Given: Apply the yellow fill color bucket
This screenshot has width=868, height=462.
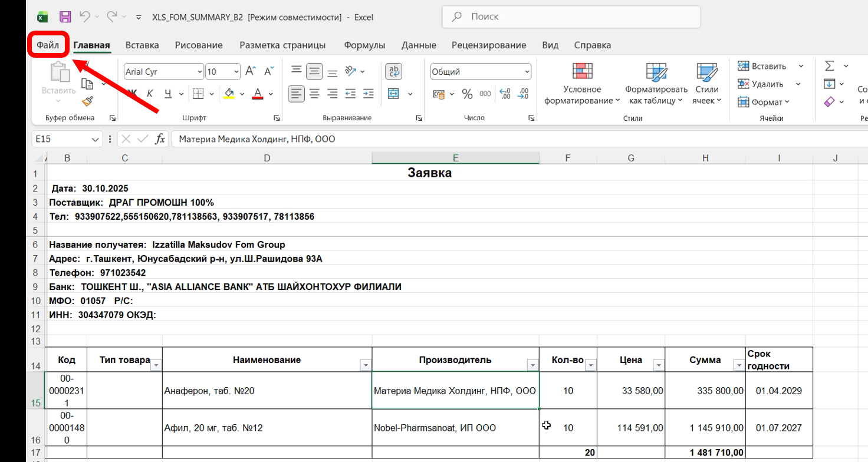Looking at the screenshot, I should click(229, 94).
